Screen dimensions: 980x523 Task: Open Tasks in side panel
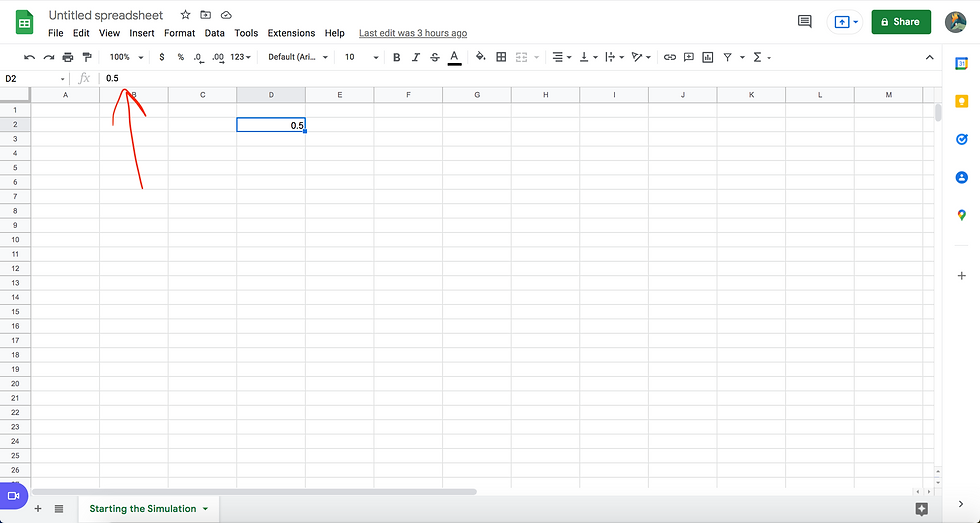[x=961, y=139]
